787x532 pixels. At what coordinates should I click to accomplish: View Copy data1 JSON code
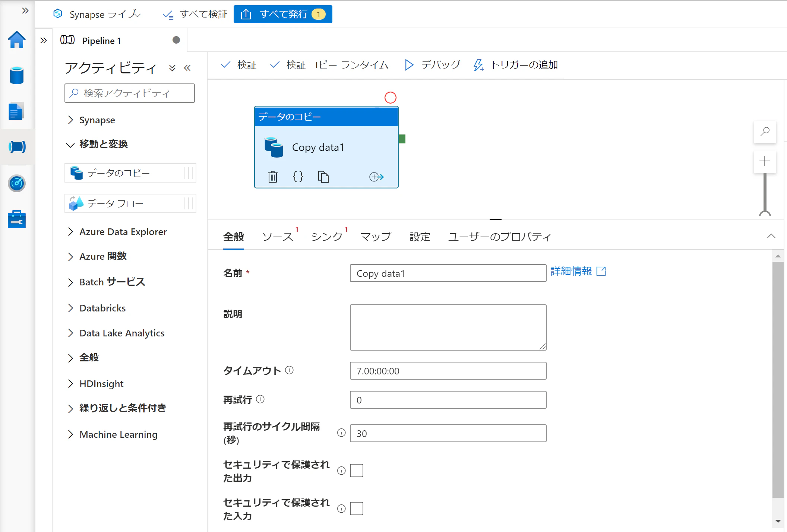pyautogui.click(x=298, y=177)
